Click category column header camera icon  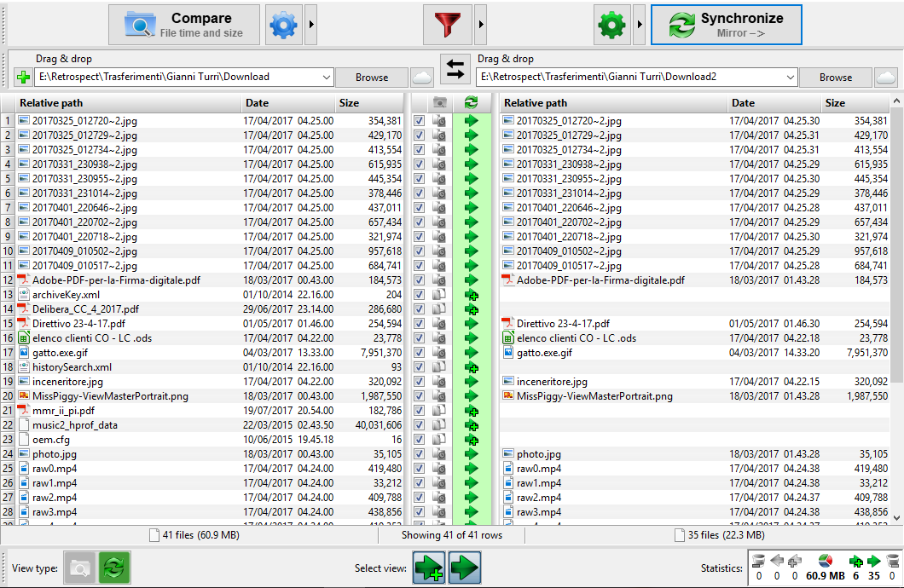pyautogui.click(x=440, y=103)
